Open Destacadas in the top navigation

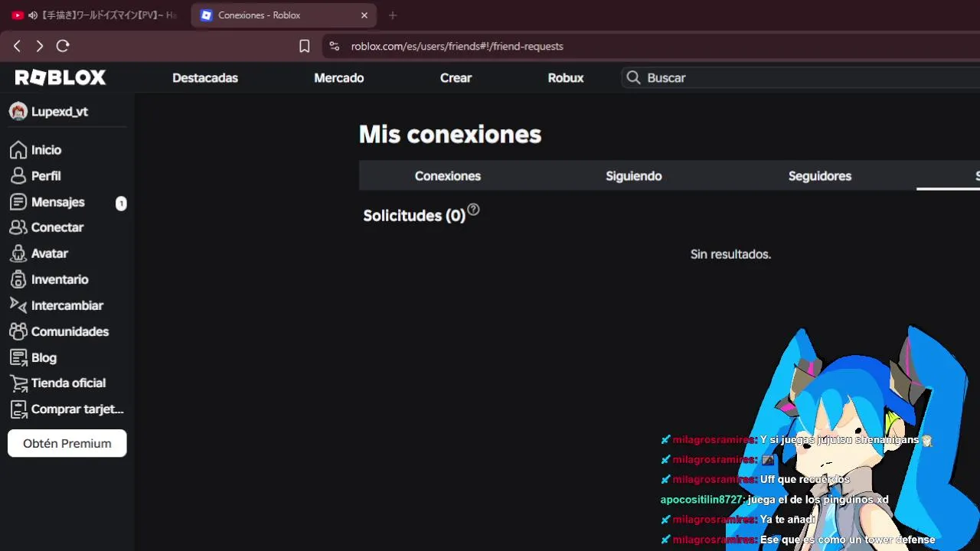[205, 78]
